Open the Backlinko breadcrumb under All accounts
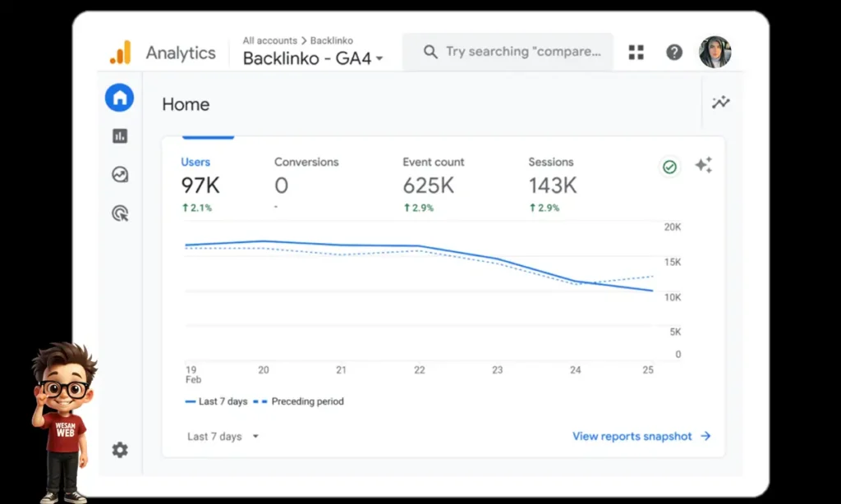The width and height of the screenshot is (841, 504). tap(332, 40)
